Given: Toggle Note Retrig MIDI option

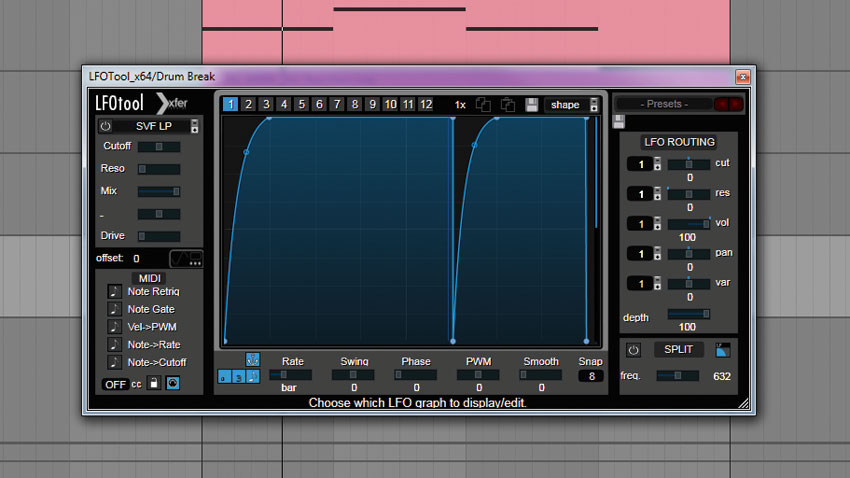Looking at the screenshot, I should 114,292.
